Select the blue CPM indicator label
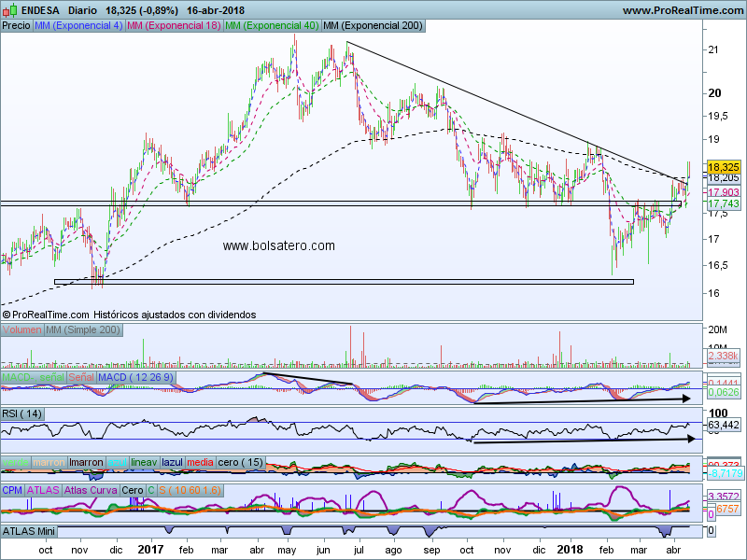The width and height of the screenshot is (747, 560). [x=13, y=489]
